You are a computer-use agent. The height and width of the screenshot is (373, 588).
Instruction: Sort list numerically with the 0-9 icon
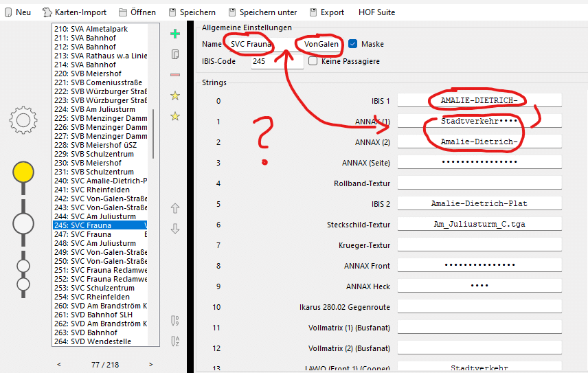coord(174,320)
